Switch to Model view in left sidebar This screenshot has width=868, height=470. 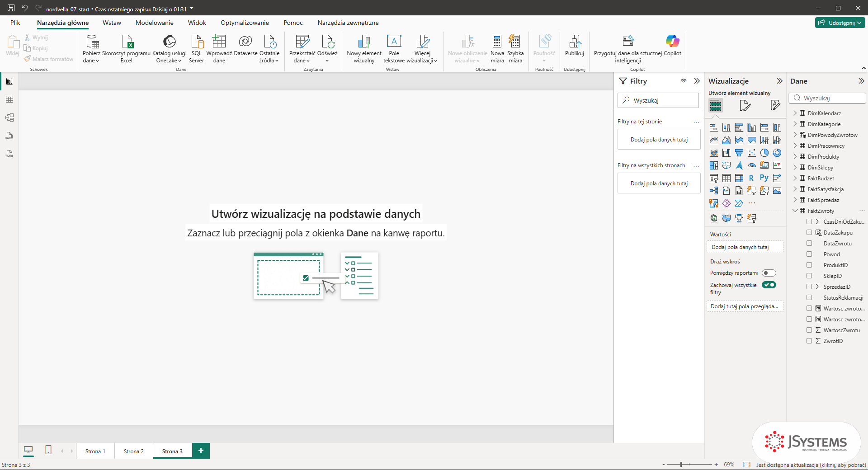[x=9, y=117]
